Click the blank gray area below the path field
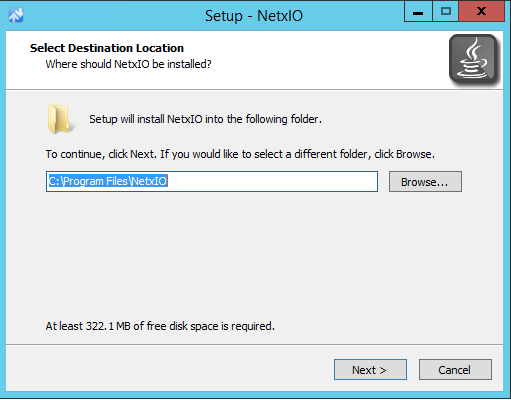Image resolution: width=511 pixels, height=400 pixels. point(253,253)
